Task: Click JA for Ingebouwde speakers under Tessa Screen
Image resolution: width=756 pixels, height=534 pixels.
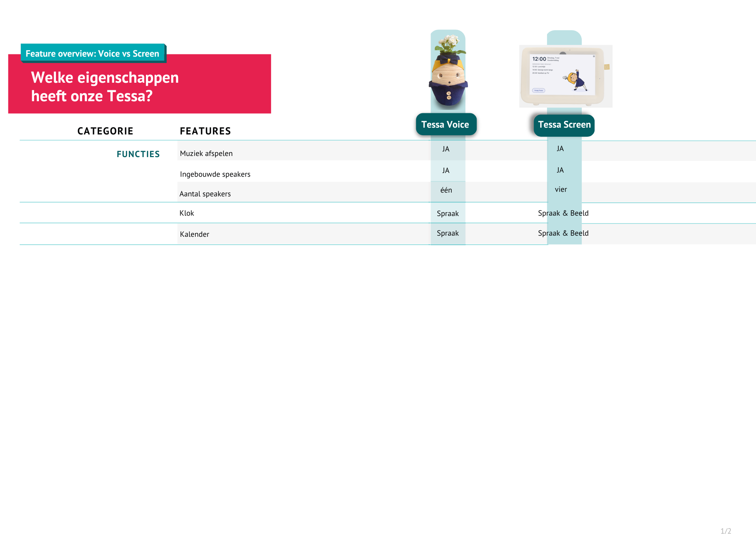Action: pos(560,170)
